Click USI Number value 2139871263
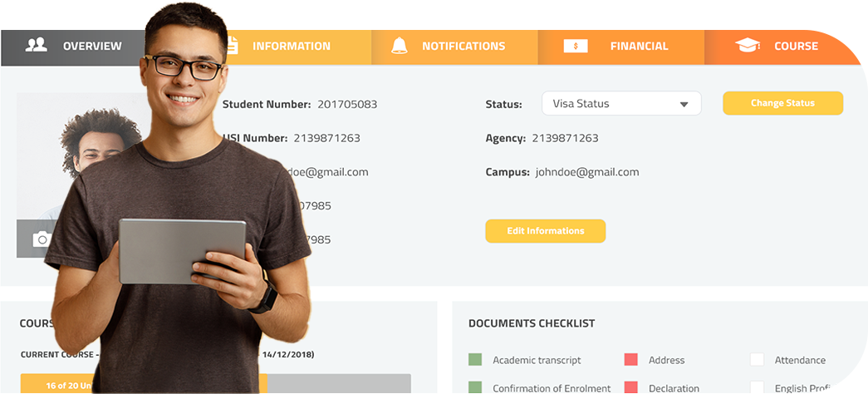868x394 pixels. coord(326,138)
